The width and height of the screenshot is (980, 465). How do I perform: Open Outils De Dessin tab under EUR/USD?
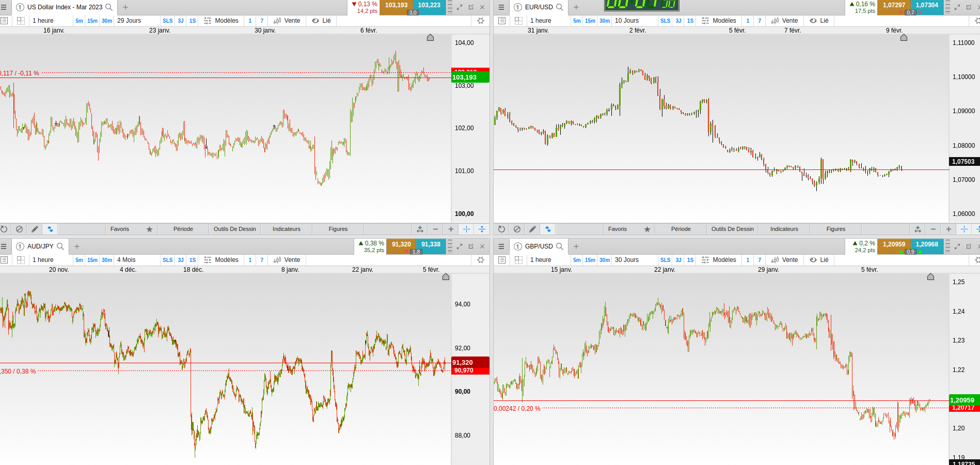coord(733,229)
